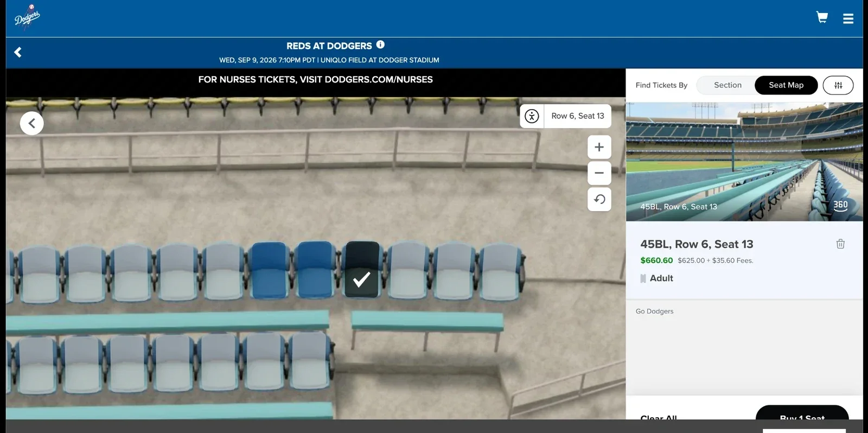
Task: Click Clear All selections
Action: click(x=659, y=417)
